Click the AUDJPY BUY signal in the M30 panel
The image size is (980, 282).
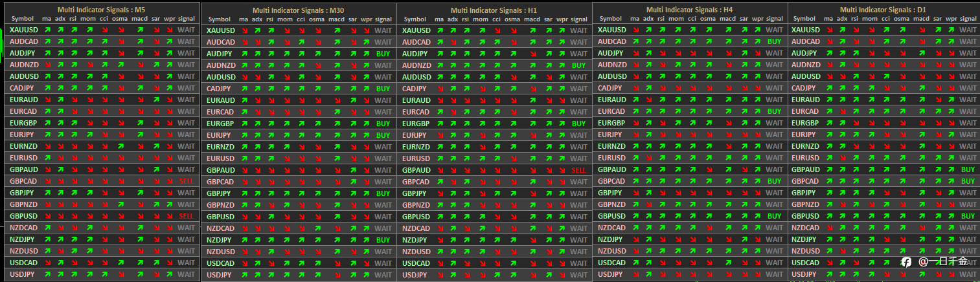tap(383, 54)
